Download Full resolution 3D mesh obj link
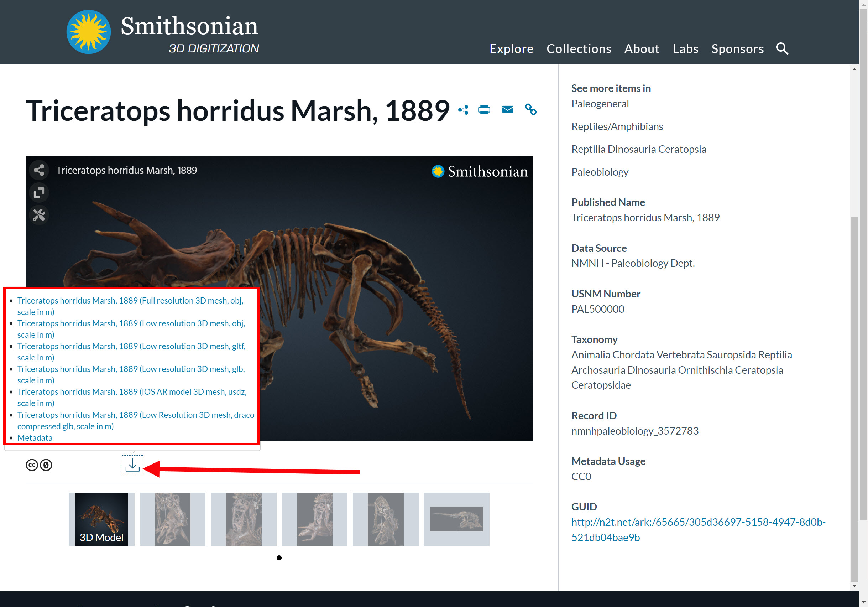The height and width of the screenshot is (607, 868). point(130,301)
